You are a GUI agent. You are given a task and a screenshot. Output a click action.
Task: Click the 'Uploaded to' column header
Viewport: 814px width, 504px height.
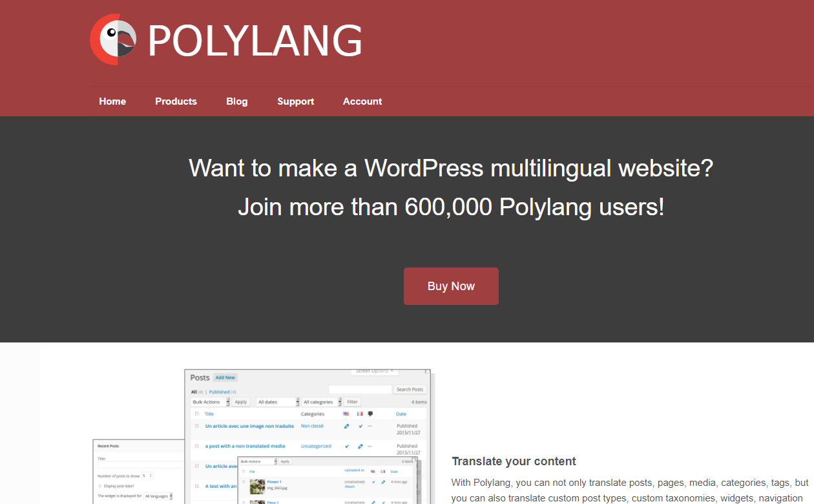pos(354,470)
